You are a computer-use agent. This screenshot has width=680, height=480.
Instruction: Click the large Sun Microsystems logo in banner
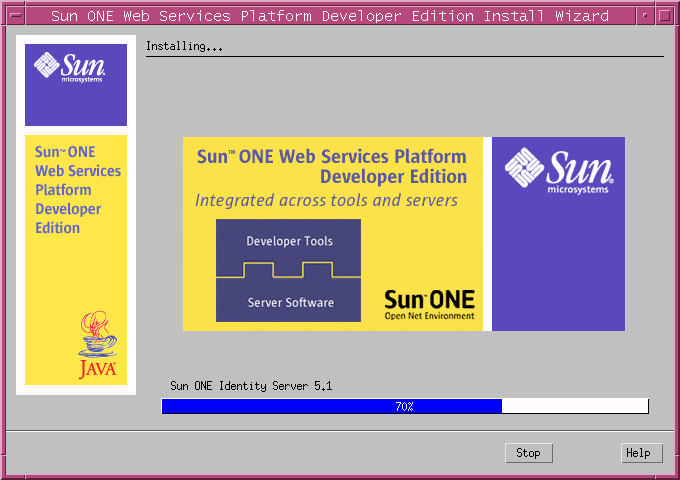pyautogui.click(x=559, y=171)
